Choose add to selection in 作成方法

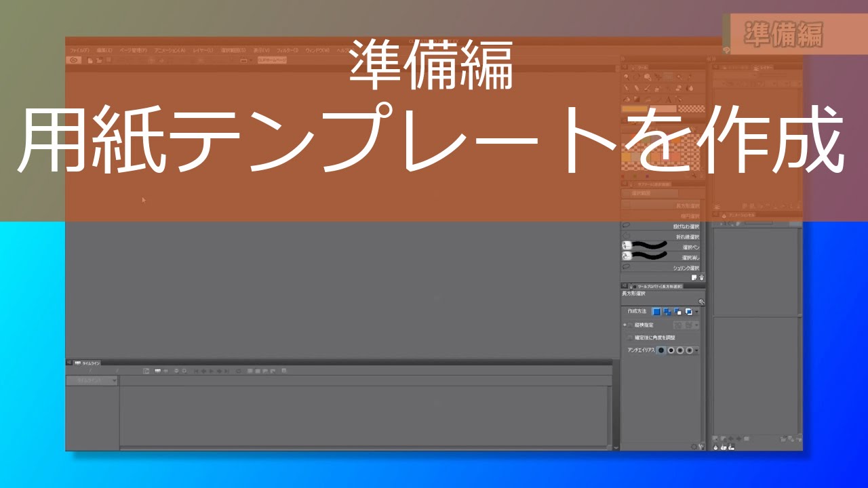point(667,312)
